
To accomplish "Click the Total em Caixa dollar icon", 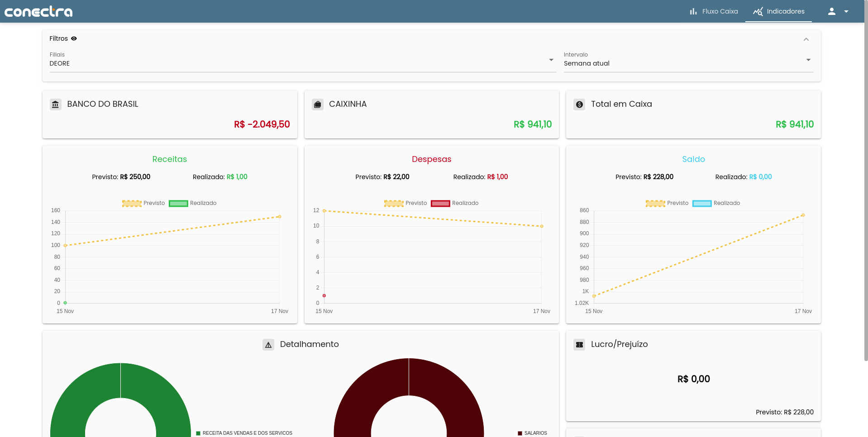I will [x=579, y=104].
